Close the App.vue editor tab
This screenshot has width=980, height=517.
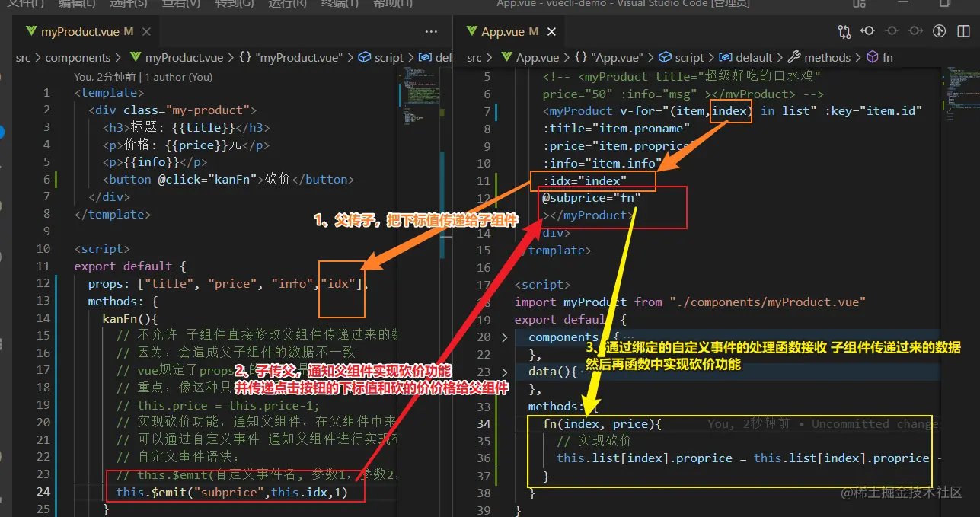[x=552, y=32]
